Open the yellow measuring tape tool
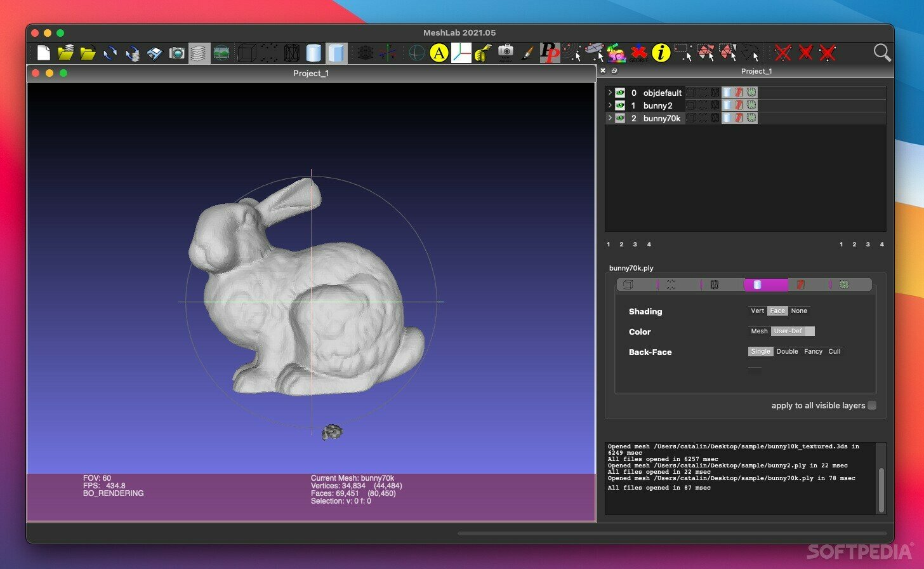Image resolution: width=924 pixels, height=569 pixels. (483, 53)
